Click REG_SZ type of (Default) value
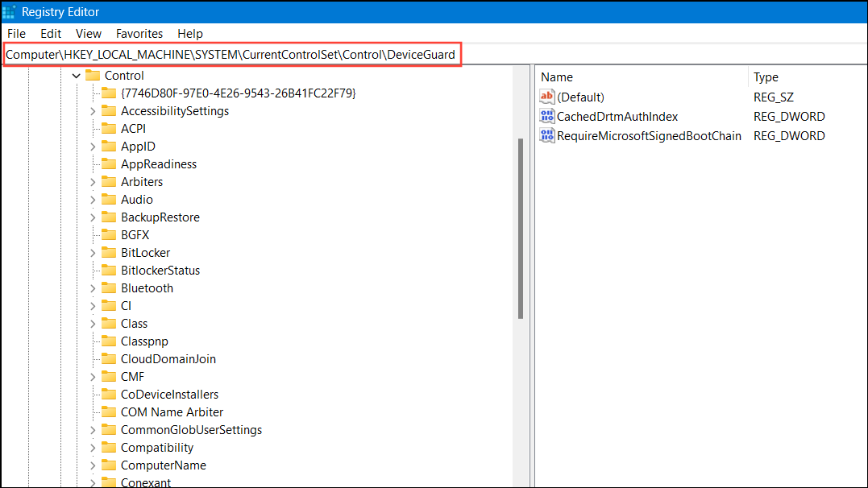 (774, 97)
